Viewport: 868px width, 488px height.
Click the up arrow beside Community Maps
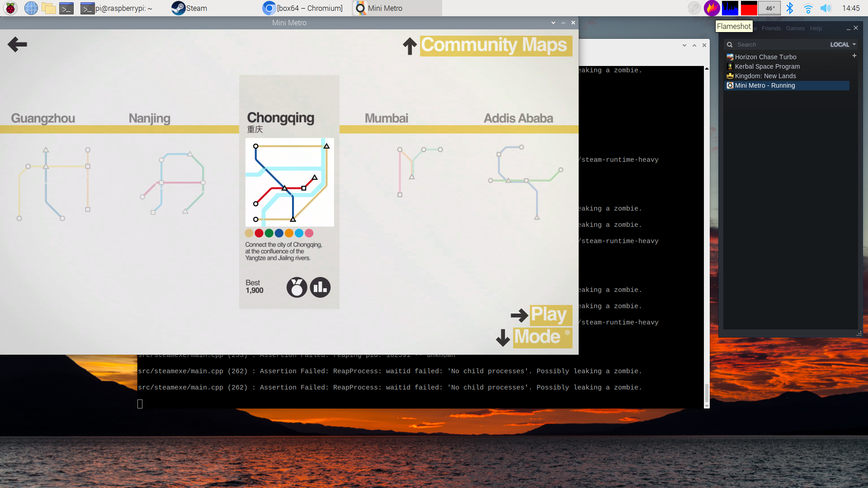pos(410,46)
